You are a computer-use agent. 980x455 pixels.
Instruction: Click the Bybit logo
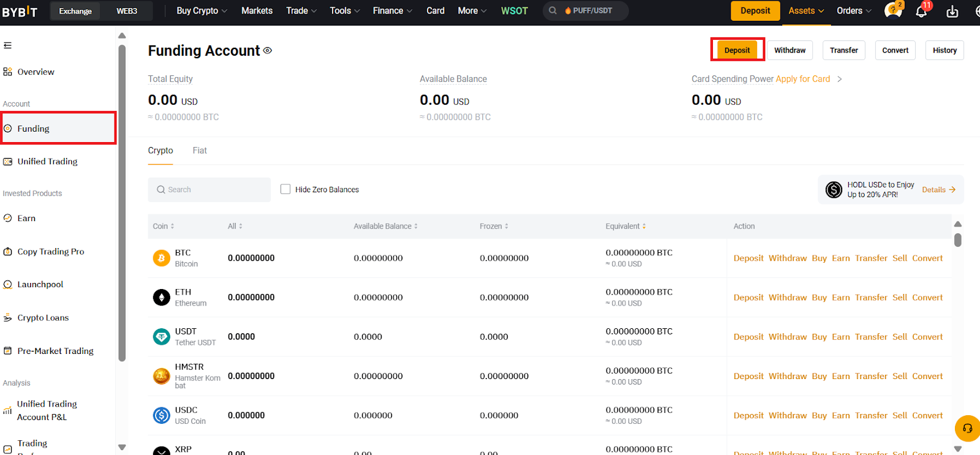pos(20,11)
